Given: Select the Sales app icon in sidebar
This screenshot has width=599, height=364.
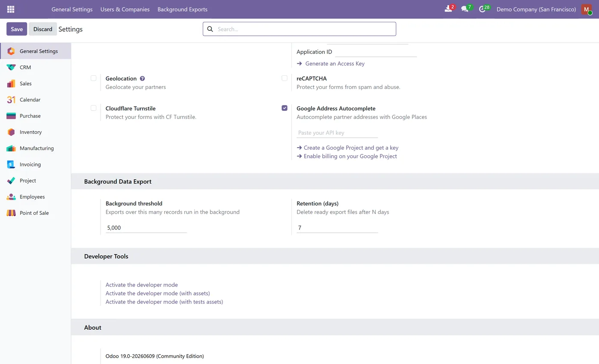Looking at the screenshot, I should point(11,84).
